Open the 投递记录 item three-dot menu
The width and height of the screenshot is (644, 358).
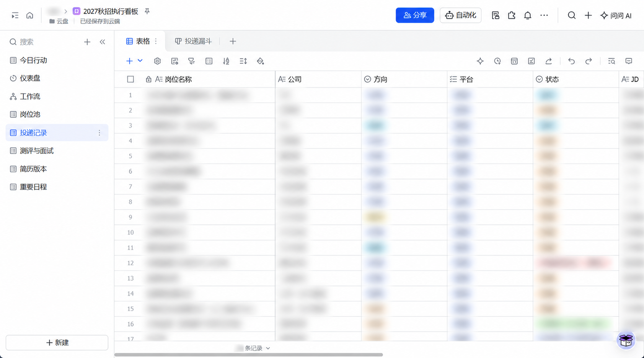[x=99, y=133]
